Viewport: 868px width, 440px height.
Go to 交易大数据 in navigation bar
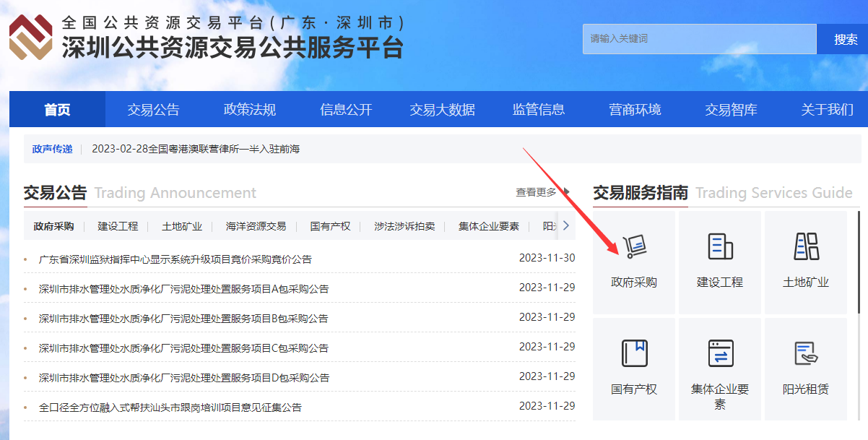tap(443, 110)
